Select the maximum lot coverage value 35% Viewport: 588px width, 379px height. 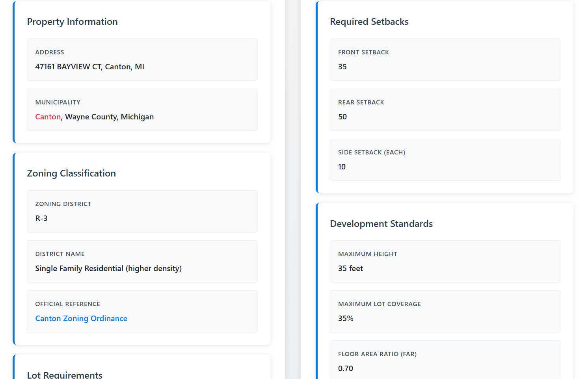click(x=346, y=318)
